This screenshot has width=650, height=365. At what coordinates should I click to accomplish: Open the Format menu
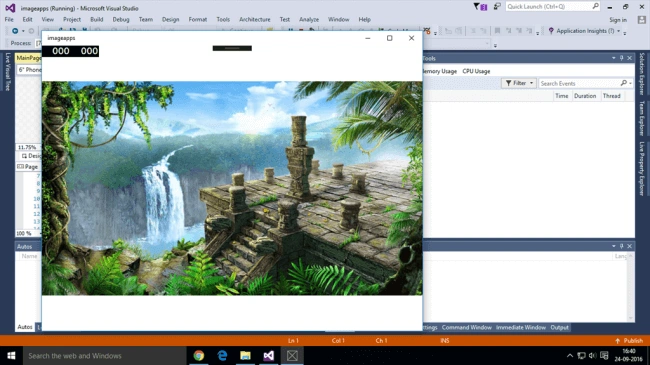coord(198,19)
